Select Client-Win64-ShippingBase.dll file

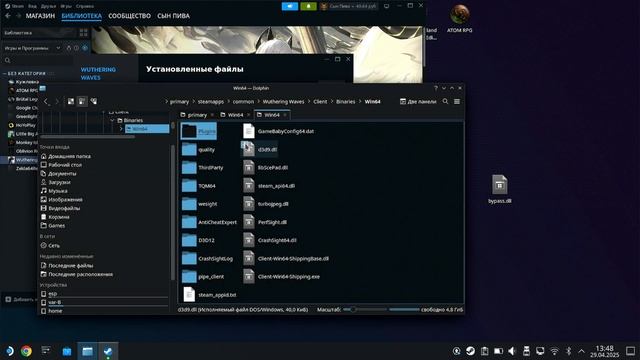(286, 258)
